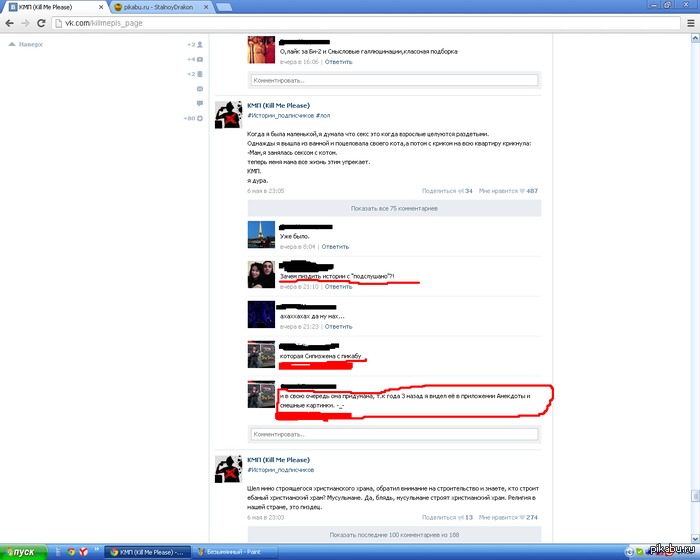Click the comment field under the cat story
The width and height of the screenshot is (700, 560).
394,434
